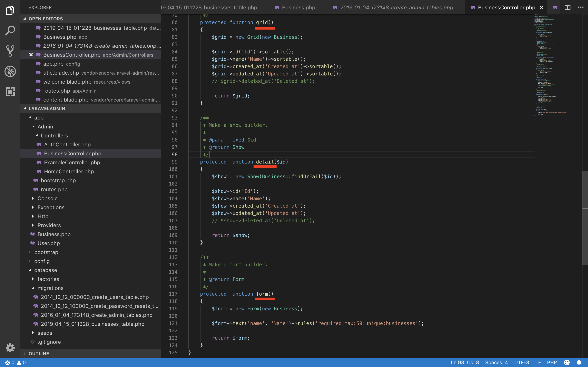The width and height of the screenshot is (588, 367).
Task: Open notifications bell in status bar
Action: click(x=579, y=362)
